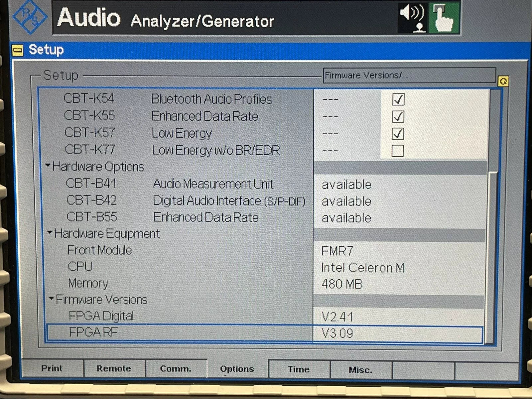Image resolution: width=532 pixels, height=399 pixels.
Task: Click the V3.09 firmware value
Action: point(337,333)
